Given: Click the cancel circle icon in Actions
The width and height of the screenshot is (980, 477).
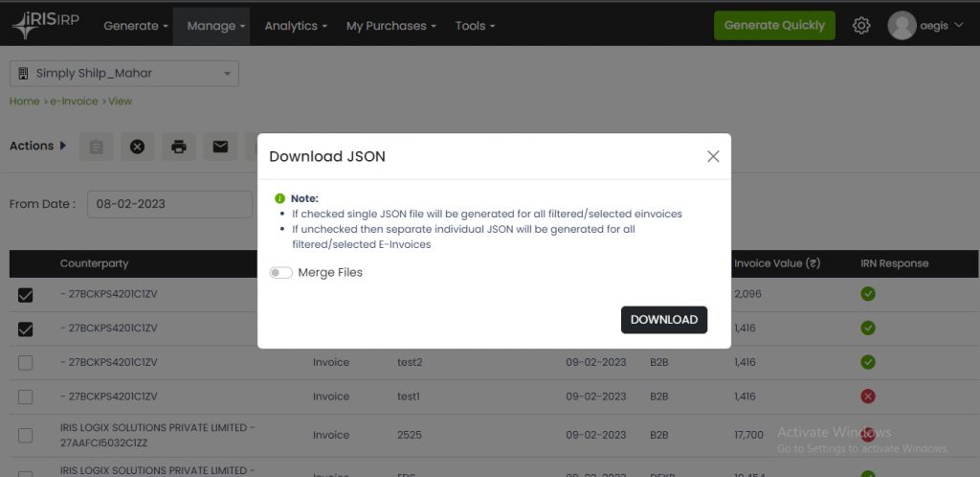Looking at the screenshot, I should point(137,147).
